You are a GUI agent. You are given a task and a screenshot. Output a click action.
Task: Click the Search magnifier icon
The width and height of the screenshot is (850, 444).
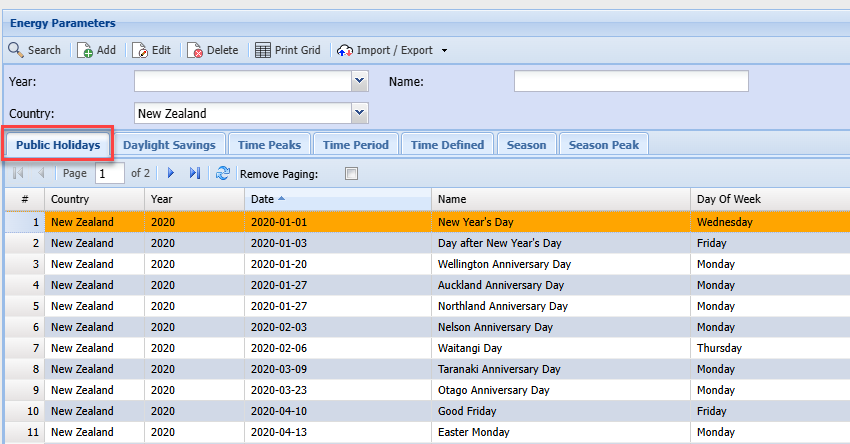click(16, 50)
